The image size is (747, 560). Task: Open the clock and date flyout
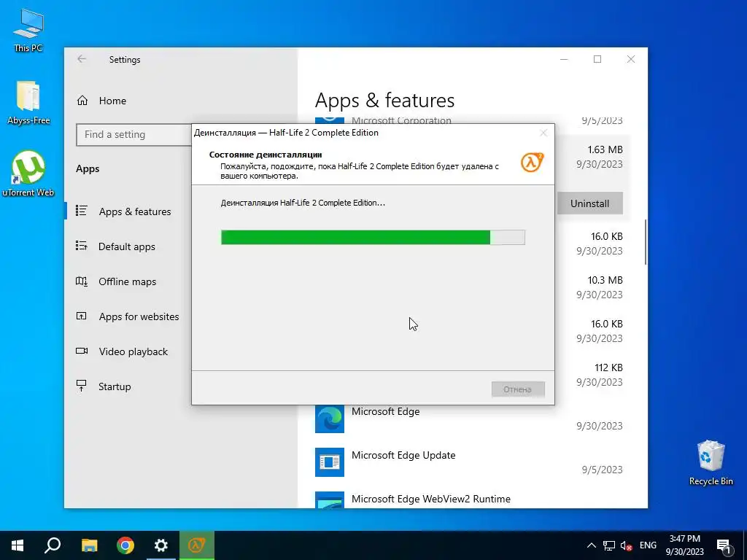(684, 545)
